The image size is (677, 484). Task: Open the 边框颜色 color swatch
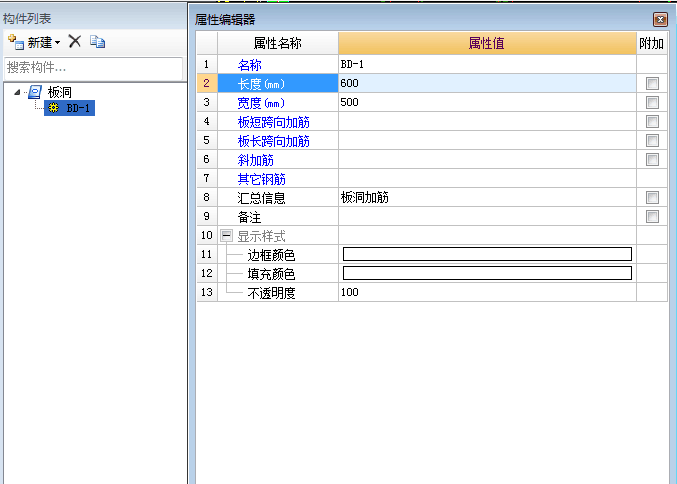(x=487, y=254)
